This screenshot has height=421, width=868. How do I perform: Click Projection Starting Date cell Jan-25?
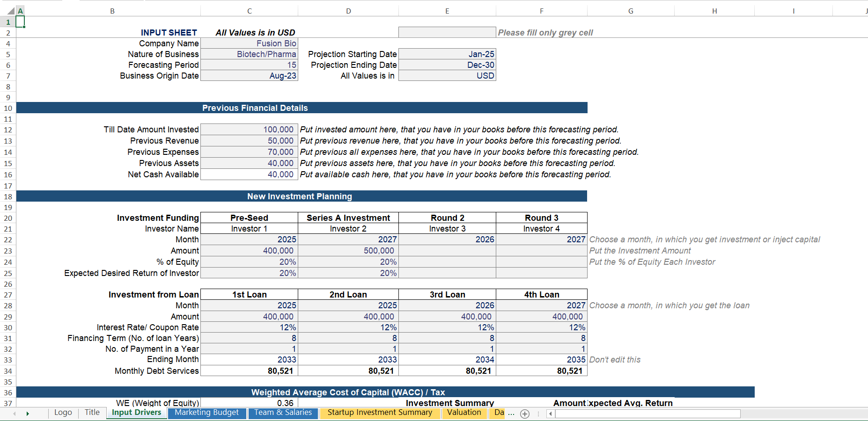pyautogui.click(x=447, y=54)
